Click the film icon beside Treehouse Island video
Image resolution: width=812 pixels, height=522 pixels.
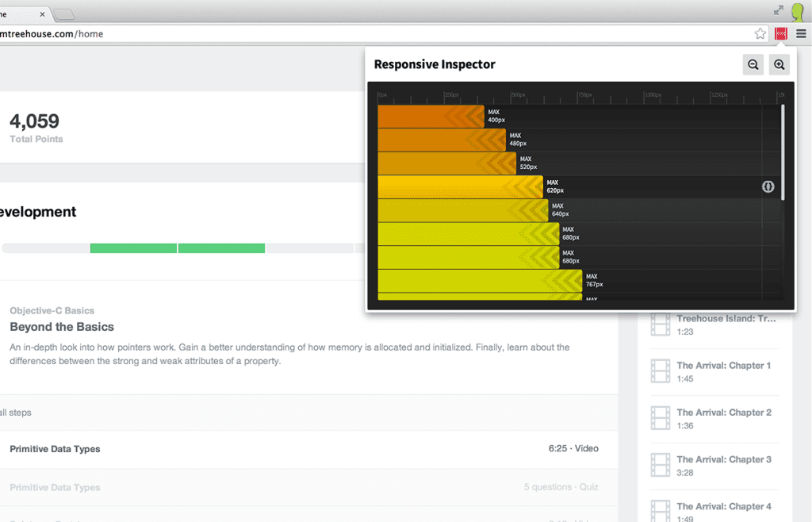pyautogui.click(x=660, y=324)
